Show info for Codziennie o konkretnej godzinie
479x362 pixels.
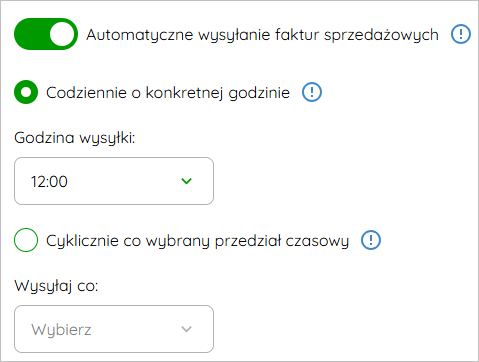pos(312,92)
